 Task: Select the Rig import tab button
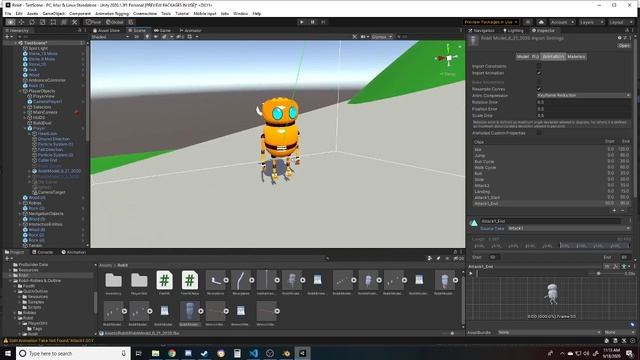coord(535,57)
